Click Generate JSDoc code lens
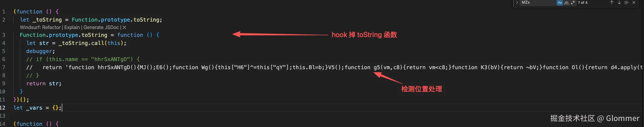Image resolution: width=644 pixels, height=127 pixels. click(x=101, y=27)
